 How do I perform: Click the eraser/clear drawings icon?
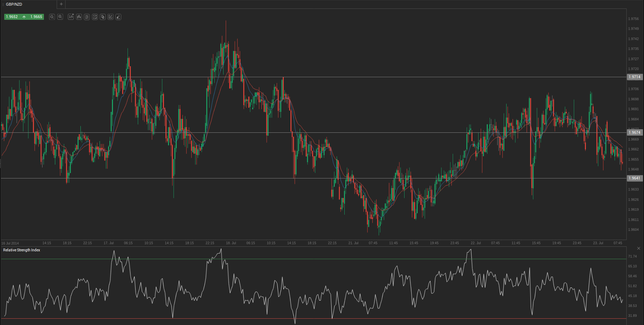pos(118,17)
